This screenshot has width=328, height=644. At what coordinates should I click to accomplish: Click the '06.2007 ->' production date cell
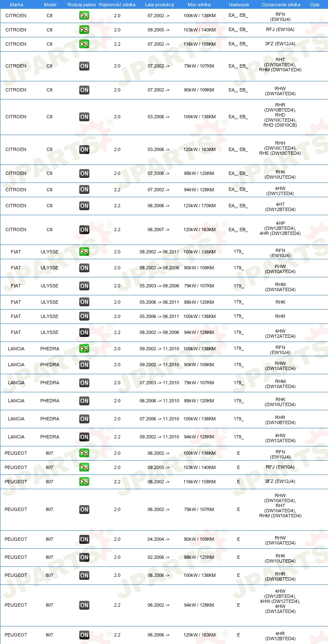pos(159,229)
